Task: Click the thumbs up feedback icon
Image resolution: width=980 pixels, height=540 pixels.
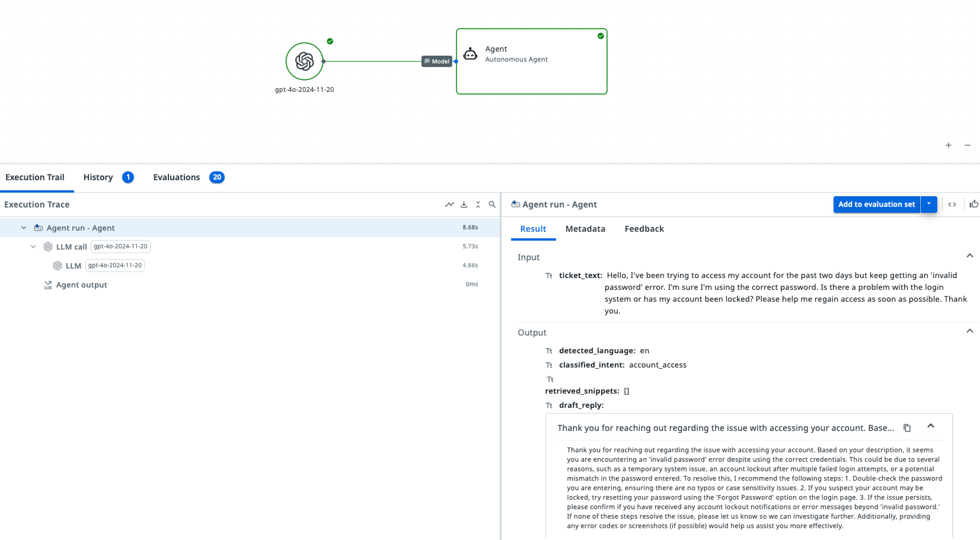Action: [x=973, y=205]
